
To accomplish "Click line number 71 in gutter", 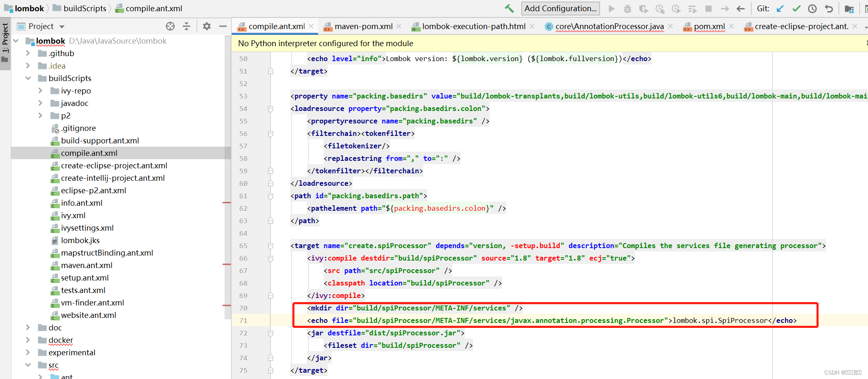I will [x=243, y=320].
